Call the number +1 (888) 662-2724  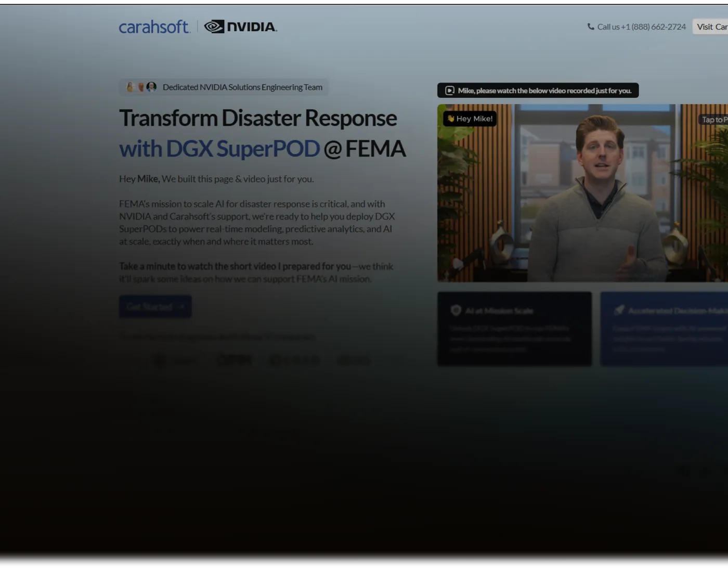coord(653,27)
